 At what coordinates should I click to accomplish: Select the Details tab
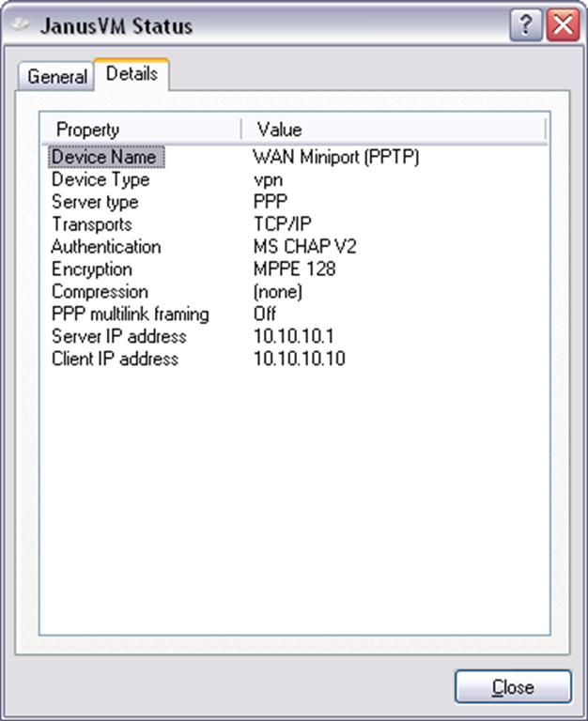click(132, 73)
